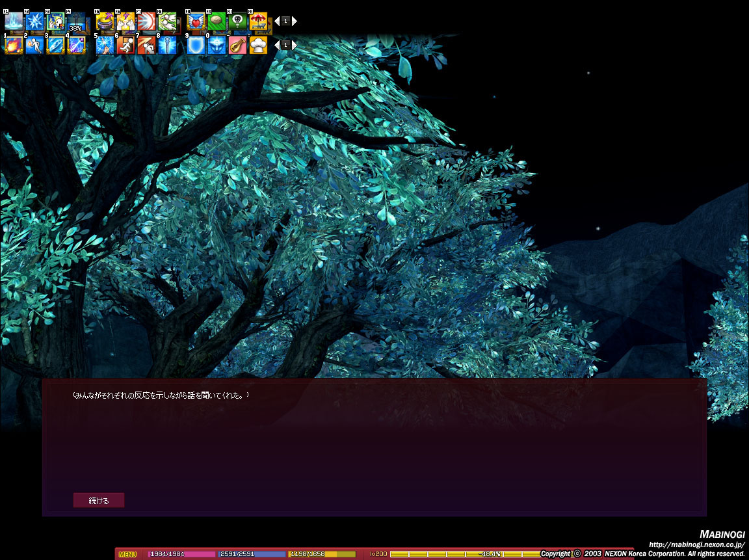Screen dimensions: 749x560
Task: Select the beach umbrella rest icon
Action: click(x=258, y=21)
